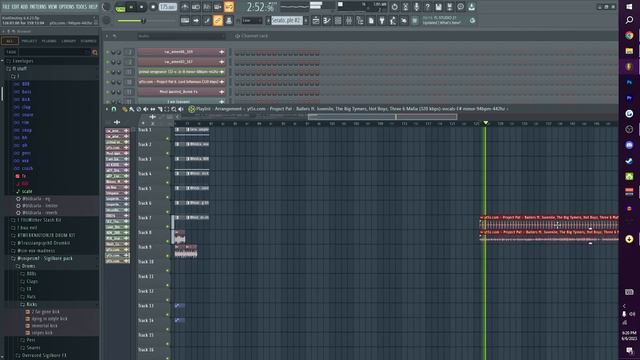This screenshot has width=640, height=360.
Task: Open Chrome from the Windows taskbar
Action: point(629,36)
